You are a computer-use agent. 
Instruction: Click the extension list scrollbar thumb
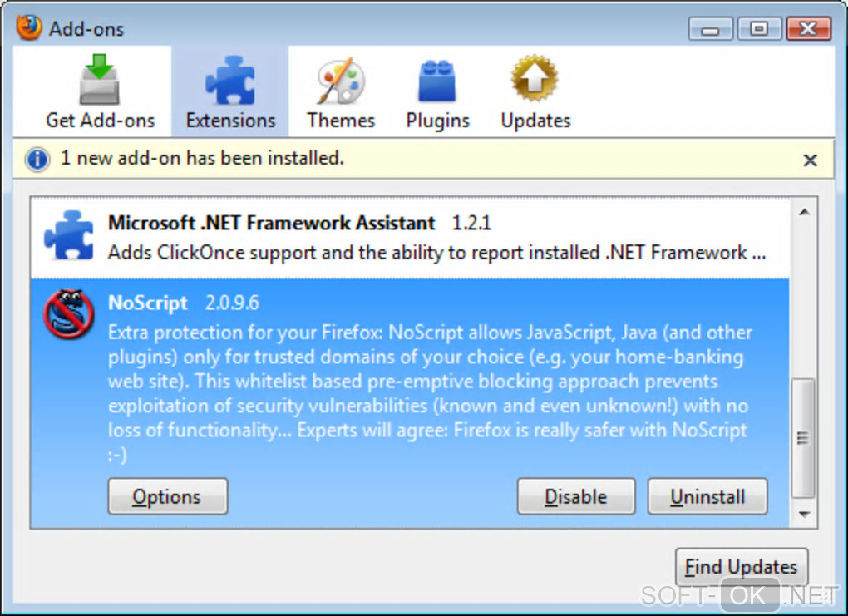click(x=803, y=438)
